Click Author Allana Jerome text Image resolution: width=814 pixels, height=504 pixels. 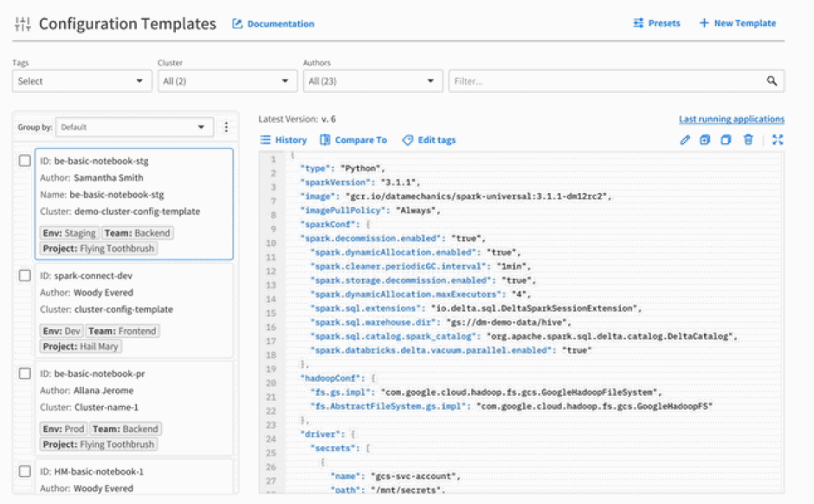coord(87,391)
